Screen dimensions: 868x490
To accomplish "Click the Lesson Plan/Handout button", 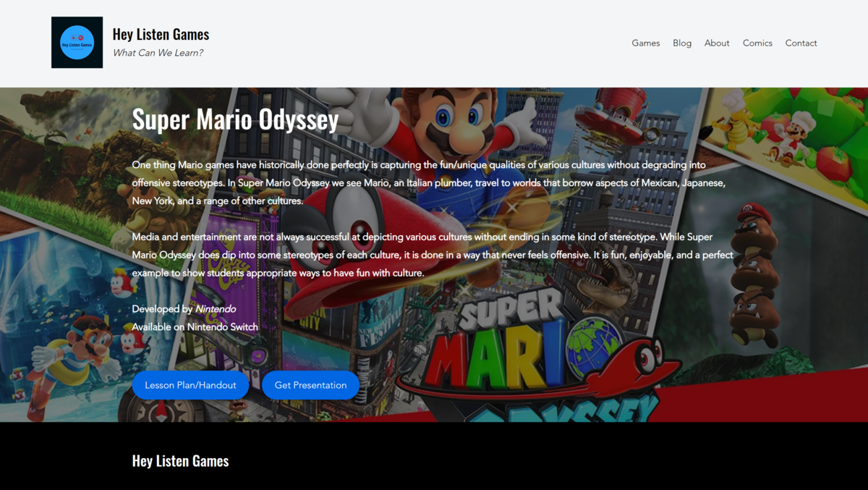I will point(190,384).
